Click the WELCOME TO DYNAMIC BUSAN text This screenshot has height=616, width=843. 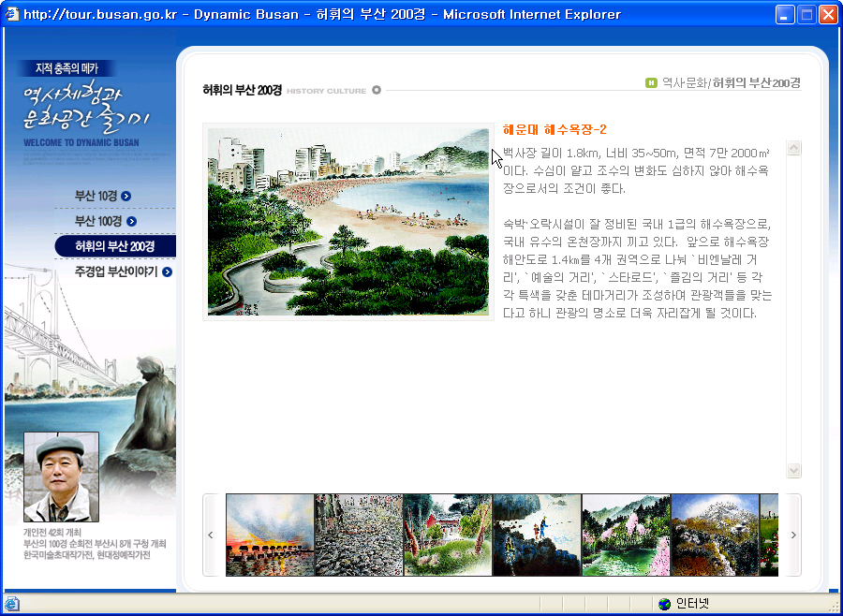click(x=81, y=142)
